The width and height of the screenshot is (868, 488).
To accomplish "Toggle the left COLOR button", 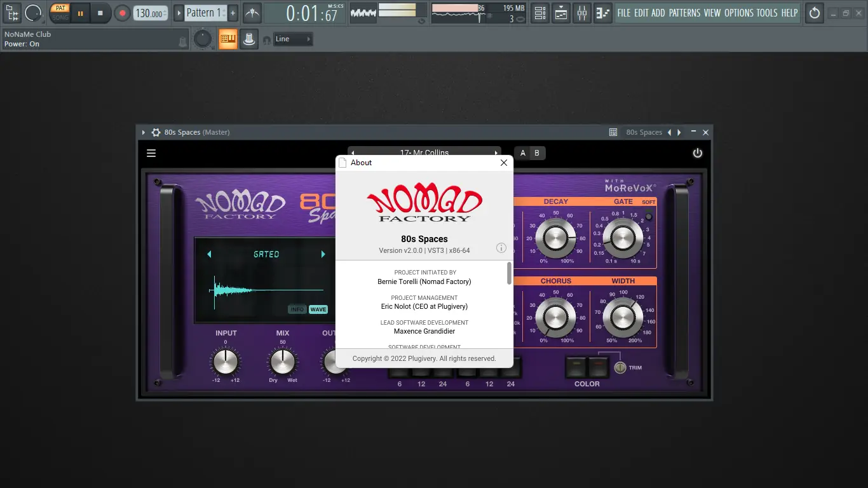I will pyautogui.click(x=576, y=367).
